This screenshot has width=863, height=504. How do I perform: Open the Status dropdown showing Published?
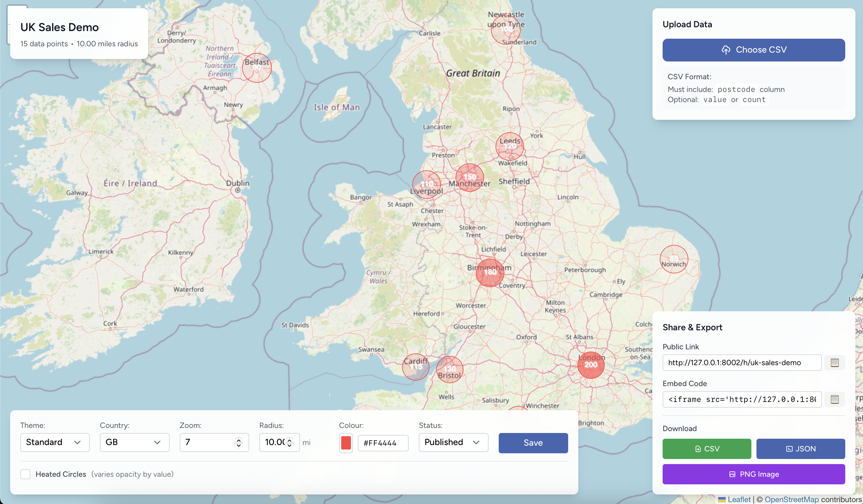453,442
